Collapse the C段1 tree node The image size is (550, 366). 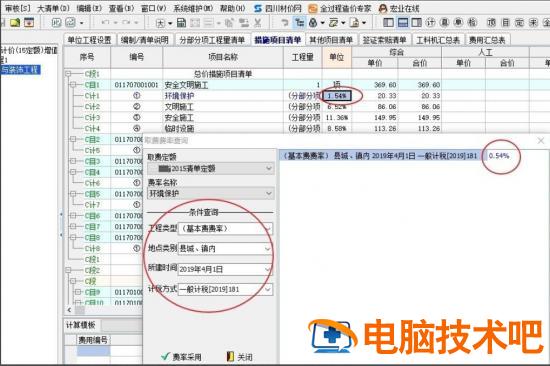coord(68,74)
